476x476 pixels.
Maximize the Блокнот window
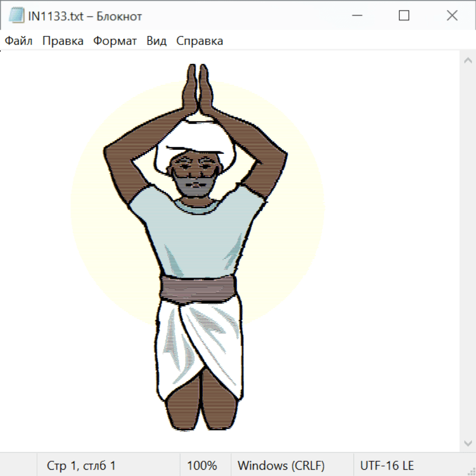click(404, 16)
